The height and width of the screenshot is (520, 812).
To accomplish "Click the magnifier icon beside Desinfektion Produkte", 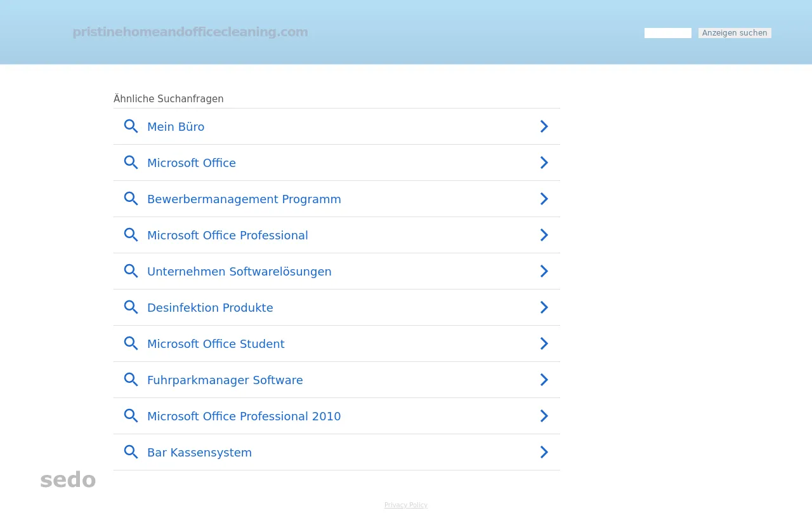I will tap(131, 307).
